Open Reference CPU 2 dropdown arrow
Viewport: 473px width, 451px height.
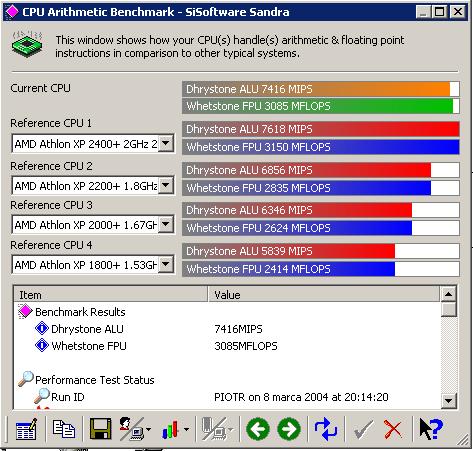pos(166,185)
